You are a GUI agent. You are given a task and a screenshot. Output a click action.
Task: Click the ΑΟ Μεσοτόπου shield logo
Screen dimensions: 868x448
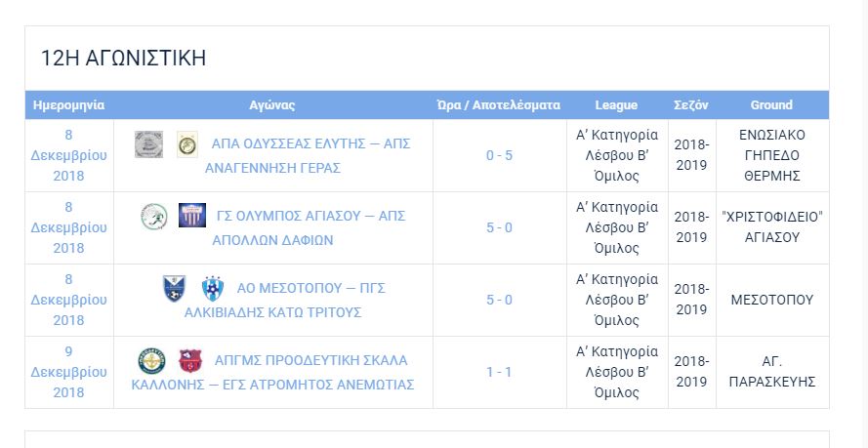pyautogui.click(x=174, y=288)
